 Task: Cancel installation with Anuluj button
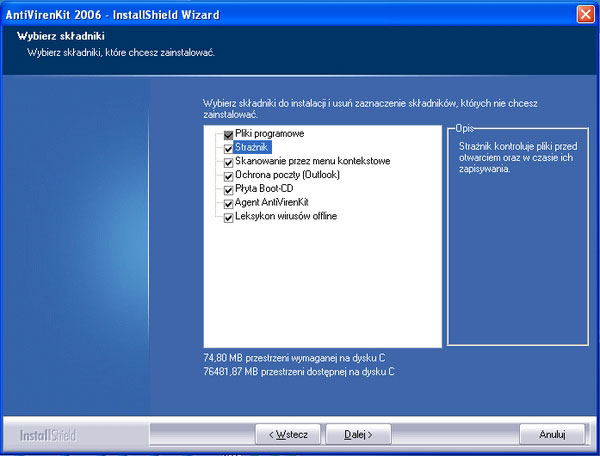552,435
